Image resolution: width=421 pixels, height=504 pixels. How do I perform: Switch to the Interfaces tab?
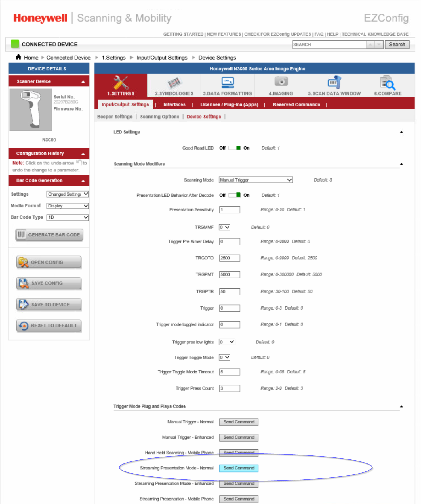(174, 104)
